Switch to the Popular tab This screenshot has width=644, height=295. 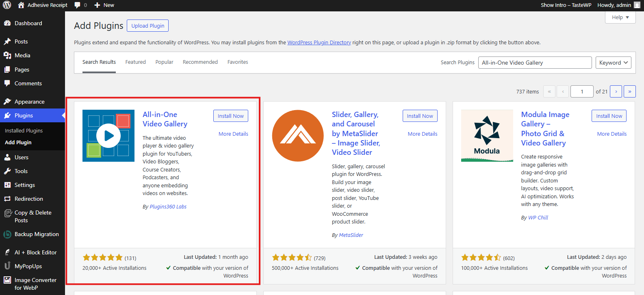point(164,62)
